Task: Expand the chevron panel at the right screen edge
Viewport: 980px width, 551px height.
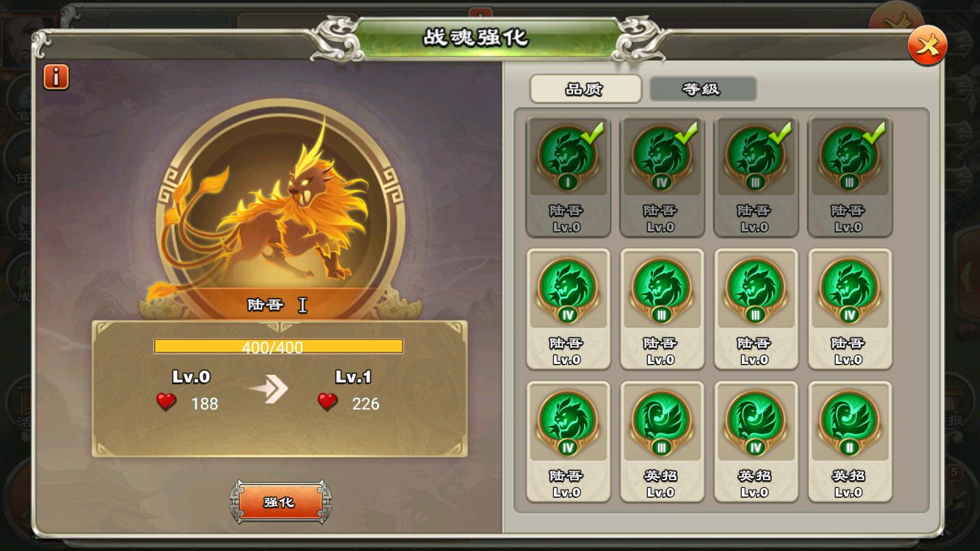Action: [x=967, y=275]
